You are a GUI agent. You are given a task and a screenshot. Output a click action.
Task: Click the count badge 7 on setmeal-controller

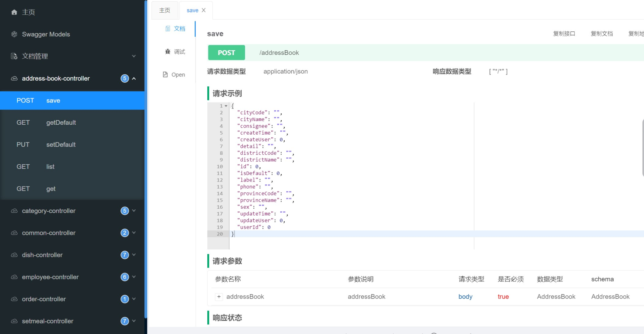coord(125,321)
